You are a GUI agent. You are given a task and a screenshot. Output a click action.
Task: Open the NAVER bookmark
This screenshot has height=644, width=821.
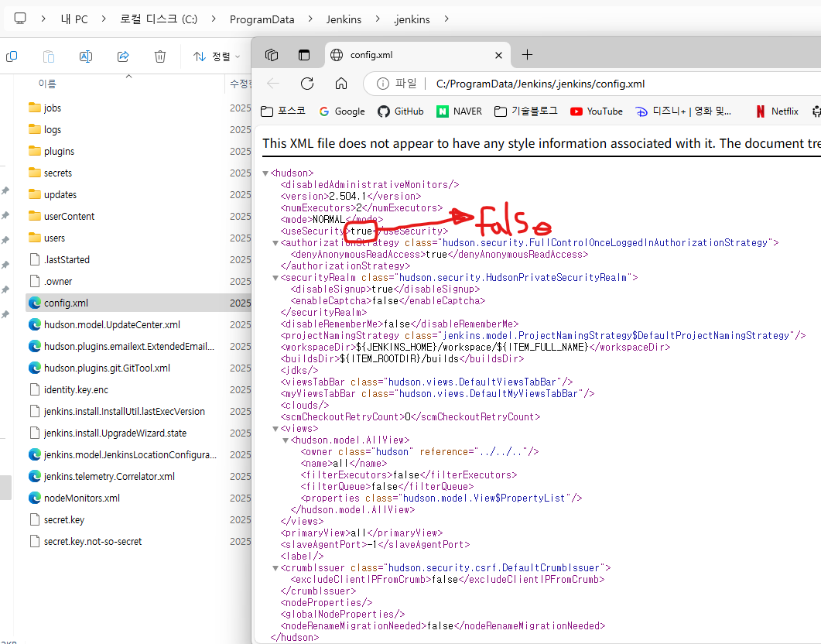[459, 111]
